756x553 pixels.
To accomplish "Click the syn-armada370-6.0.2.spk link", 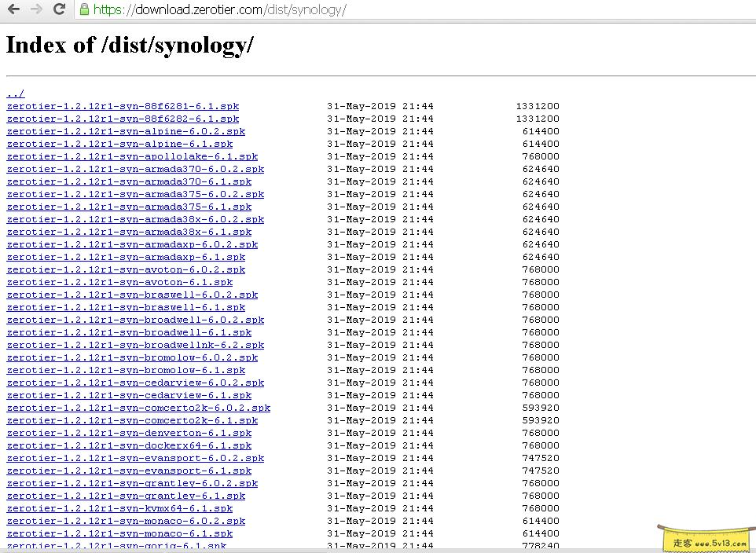I will click(x=135, y=169).
